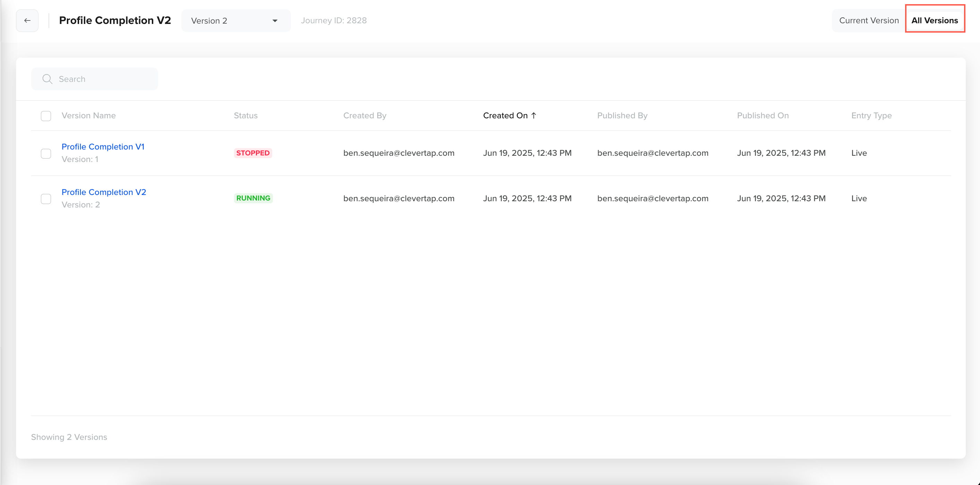The image size is (980, 485).
Task: Check the Profile Completion V2 row checkbox
Action: pos(46,199)
